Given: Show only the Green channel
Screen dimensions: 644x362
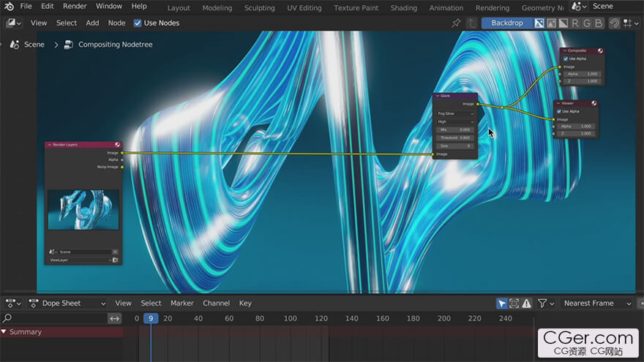Looking at the screenshot, I should 587,23.
